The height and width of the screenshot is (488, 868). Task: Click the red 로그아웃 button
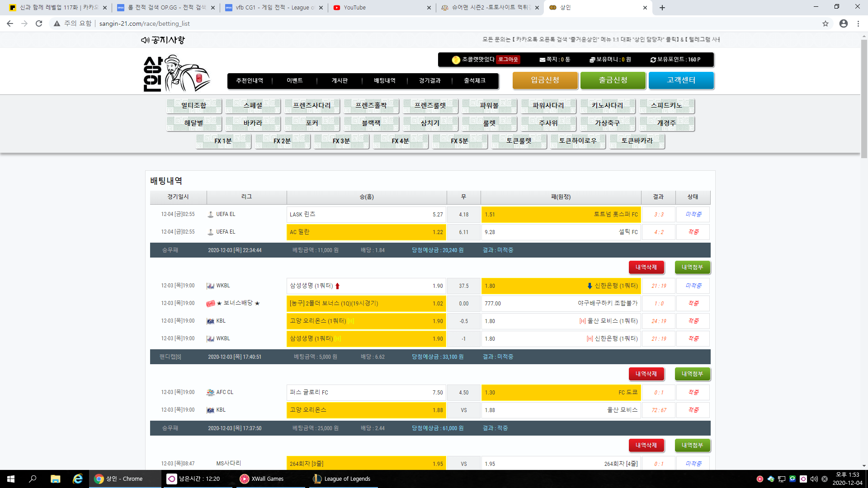(508, 60)
